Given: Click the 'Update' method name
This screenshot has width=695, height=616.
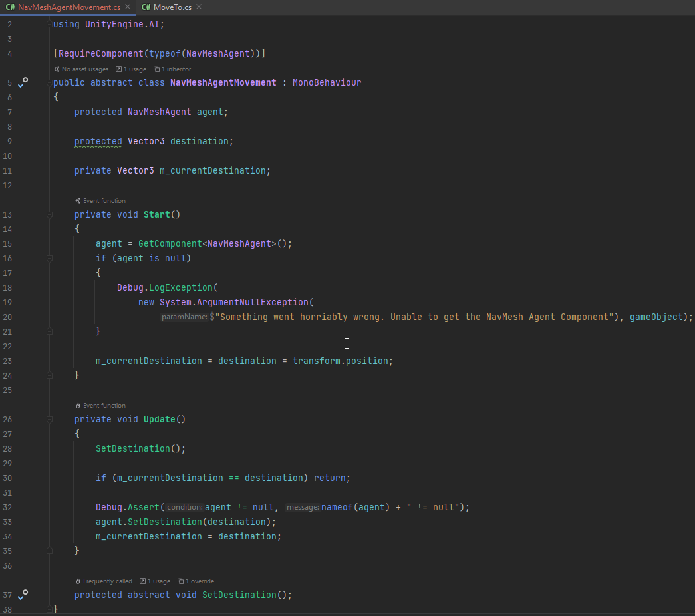Looking at the screenshot, I should 159,419.
